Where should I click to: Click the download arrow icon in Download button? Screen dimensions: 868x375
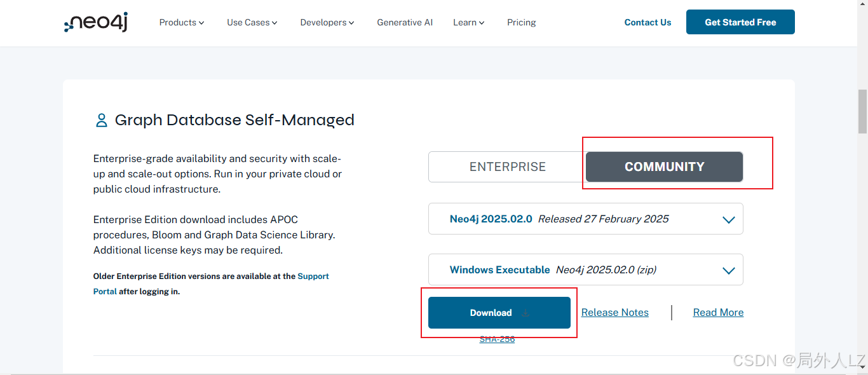point(526,313)
